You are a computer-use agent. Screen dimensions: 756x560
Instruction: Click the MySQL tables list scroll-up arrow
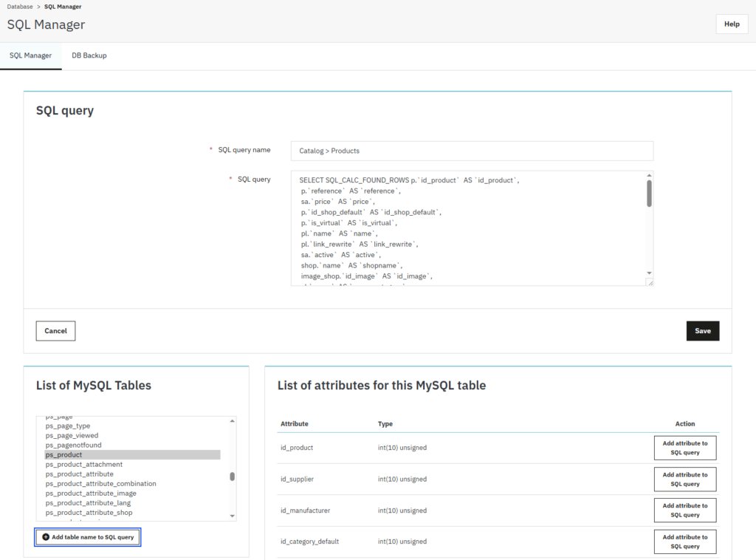tap(233, 421)
